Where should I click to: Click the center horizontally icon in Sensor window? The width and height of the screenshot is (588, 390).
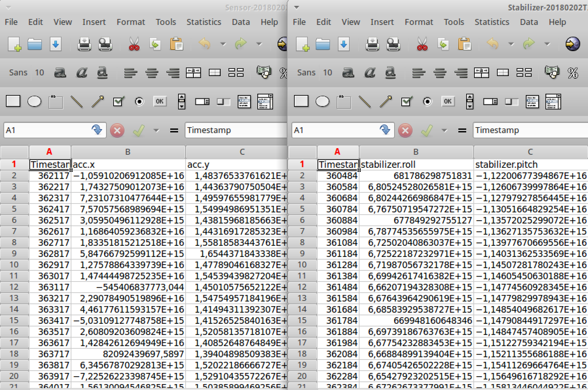point(152,73)
